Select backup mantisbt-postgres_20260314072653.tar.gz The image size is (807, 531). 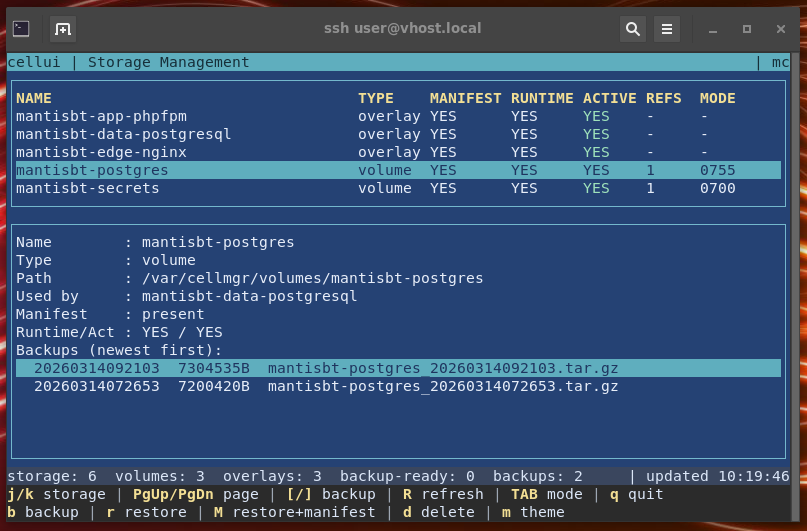pos(443,386)
